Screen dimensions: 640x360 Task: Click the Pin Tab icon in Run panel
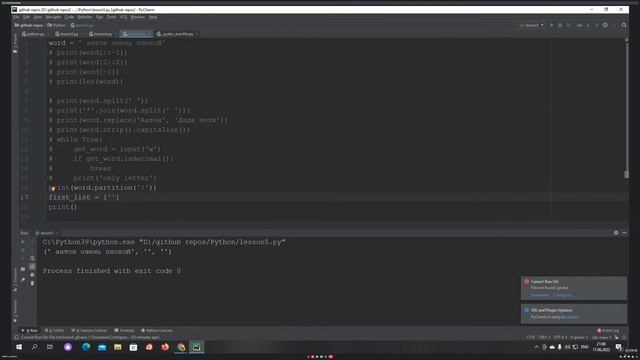[x=23, y=280]
